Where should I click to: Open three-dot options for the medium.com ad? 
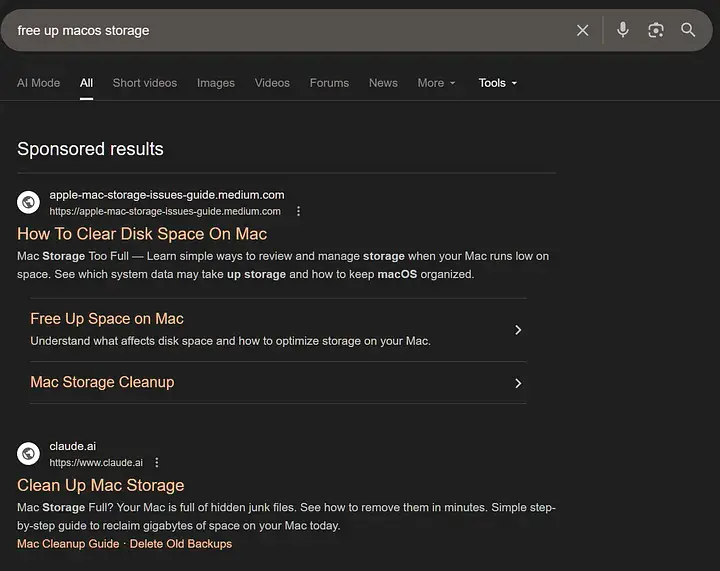tap(298, 212)
